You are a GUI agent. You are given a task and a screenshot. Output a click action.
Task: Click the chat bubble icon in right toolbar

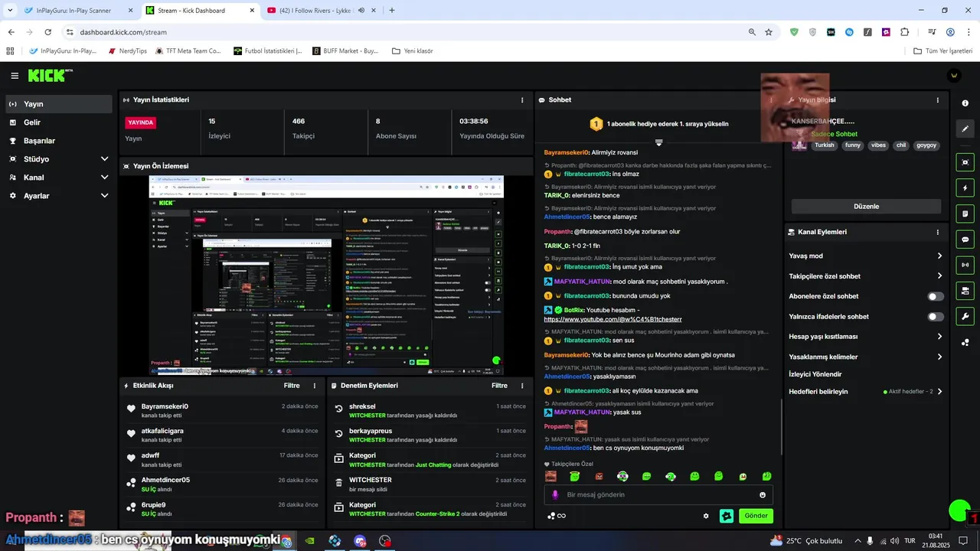click(965, 240)
